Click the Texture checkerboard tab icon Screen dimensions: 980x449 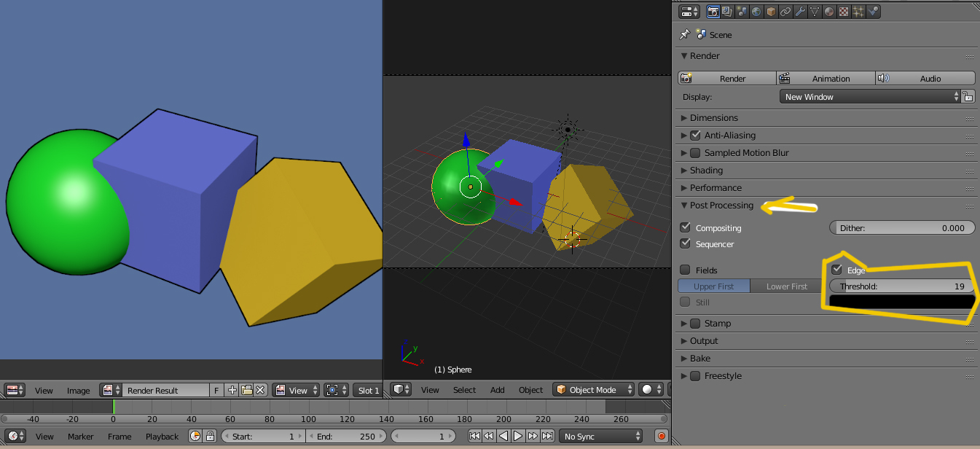pos(843,12)
